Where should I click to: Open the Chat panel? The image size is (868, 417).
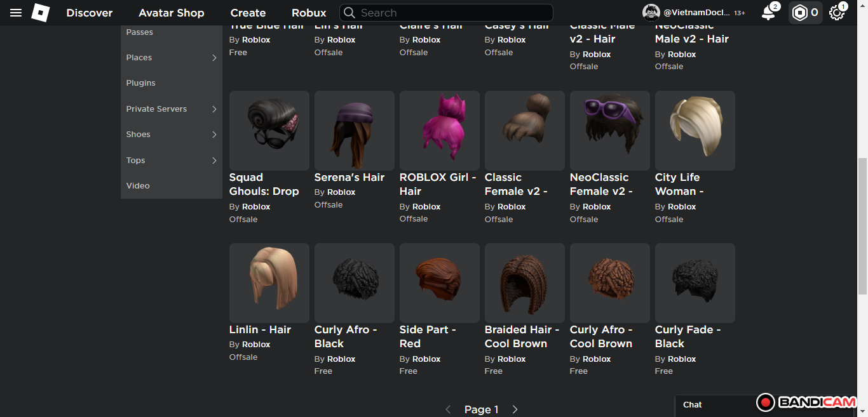coord(693,404)
